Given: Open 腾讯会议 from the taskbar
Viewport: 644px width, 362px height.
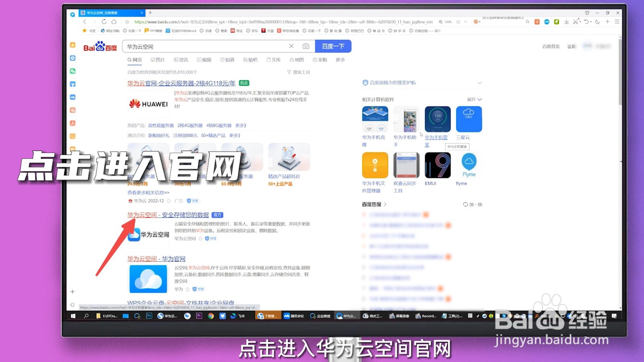Looking at the screenshot, I should (x=294, y=316).
